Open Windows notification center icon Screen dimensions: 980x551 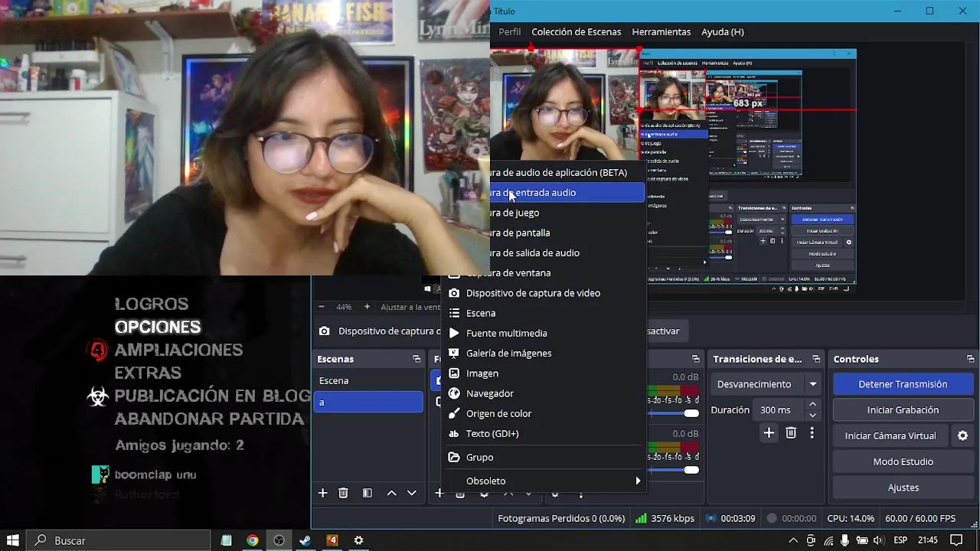pos(956,540)
